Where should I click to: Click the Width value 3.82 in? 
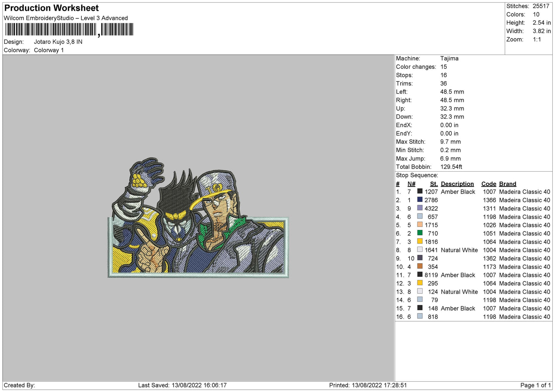pyautogui.click(x=542, y=31)
